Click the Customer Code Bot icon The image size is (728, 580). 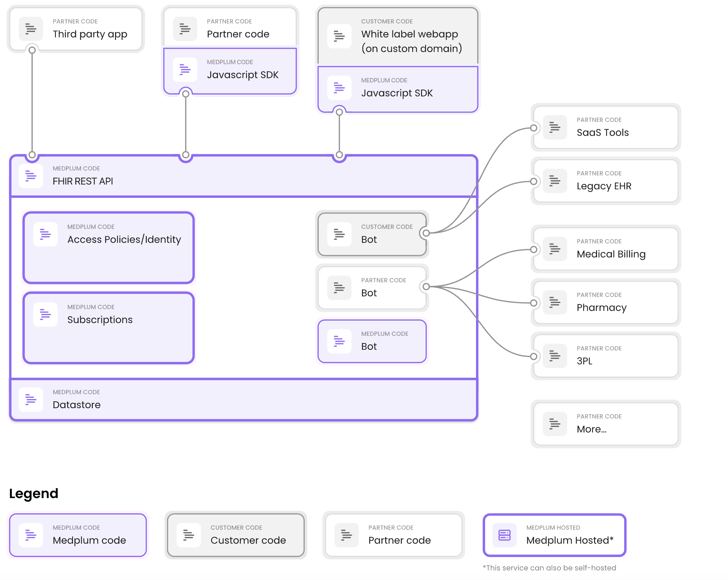339,234
